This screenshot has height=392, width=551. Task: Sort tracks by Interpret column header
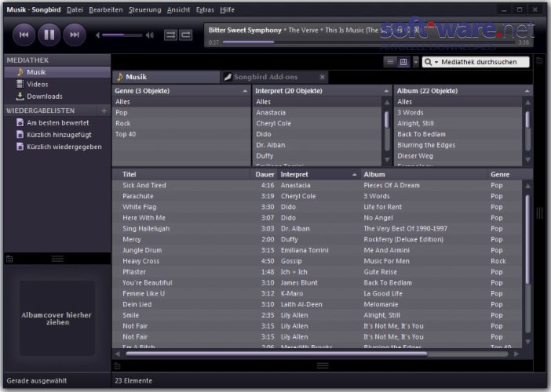point(319,174)
